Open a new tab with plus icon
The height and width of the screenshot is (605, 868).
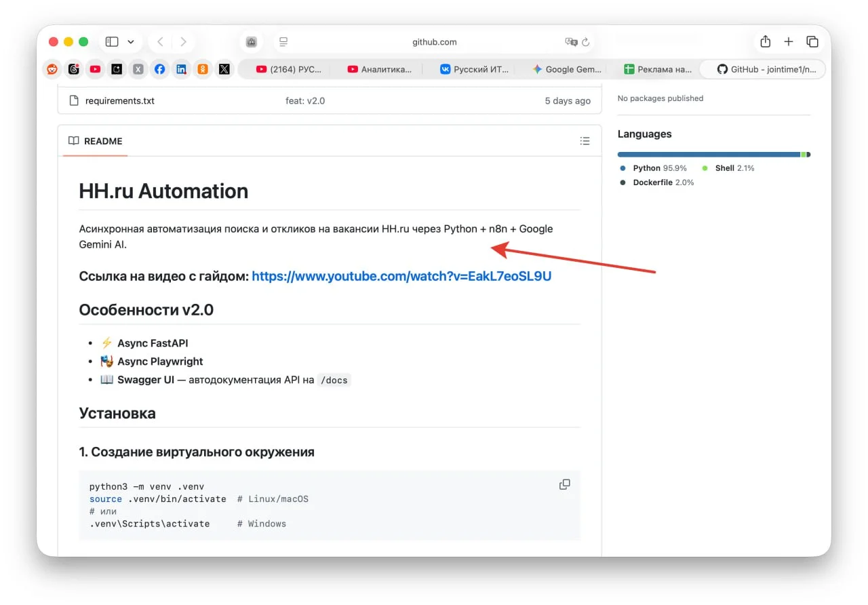coord(789,42)
